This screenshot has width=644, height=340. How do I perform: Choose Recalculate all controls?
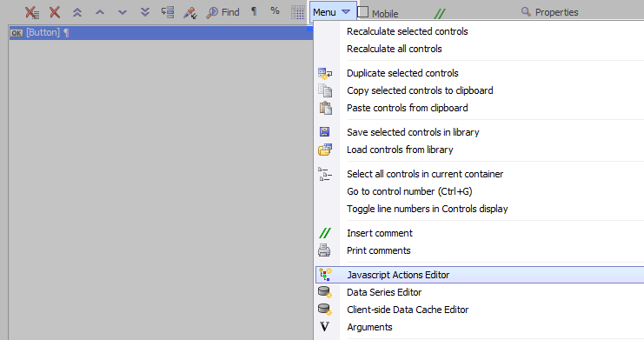(395, 49)
